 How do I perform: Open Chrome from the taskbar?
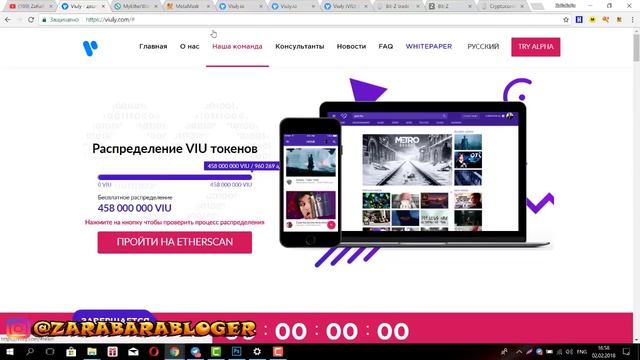point(174,351)
